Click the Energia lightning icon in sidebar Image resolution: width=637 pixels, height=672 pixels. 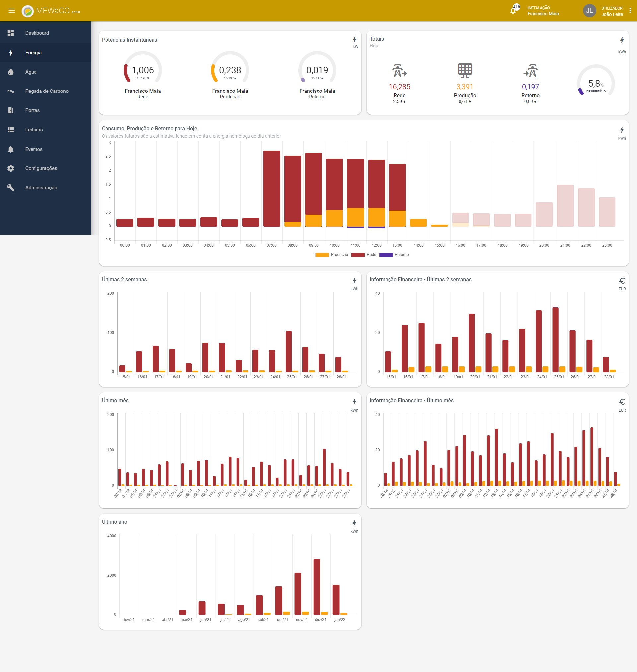click(x=11, y=53)
